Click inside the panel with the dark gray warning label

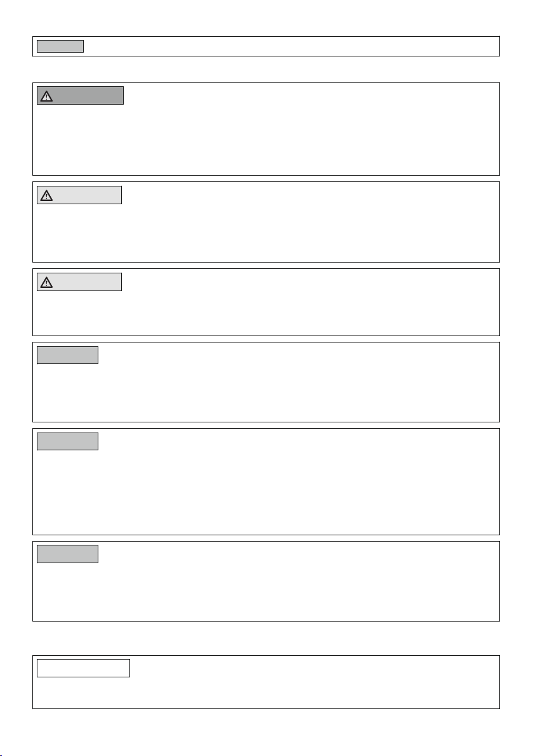(x=266, y=140)
